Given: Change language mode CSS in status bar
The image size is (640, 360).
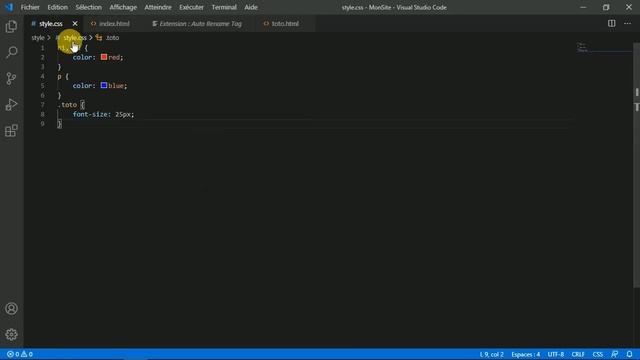Looking at the screenshot, I should [x=598, y=354].
